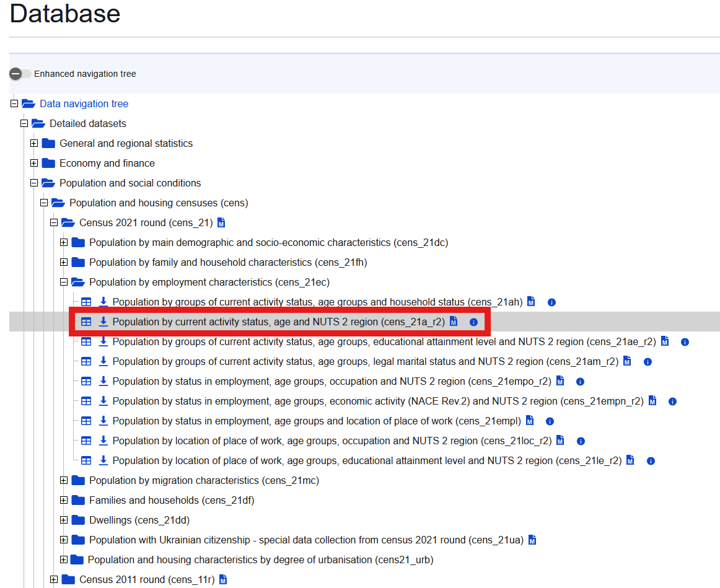Toggle Enhanced navigation tree switch
720x588 pixels.
coord(20,74)
